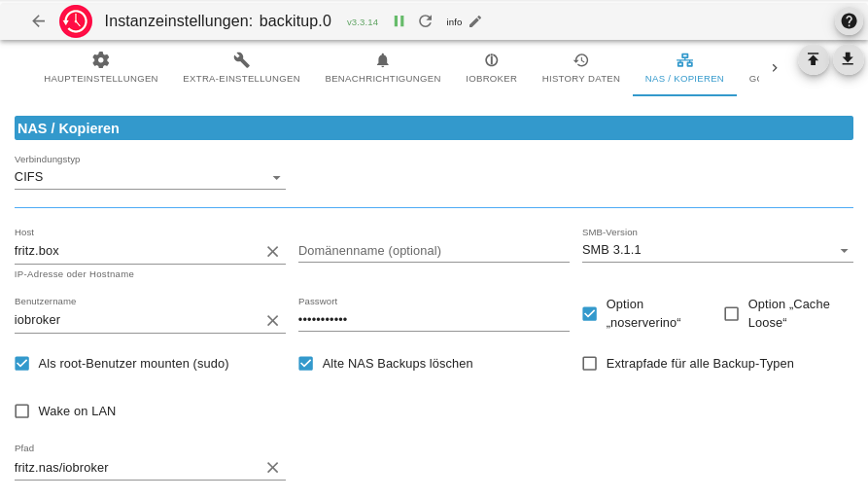Switch to the Haupteinstellungen tab
Screen dimensions: 868x499
point(101,68)
